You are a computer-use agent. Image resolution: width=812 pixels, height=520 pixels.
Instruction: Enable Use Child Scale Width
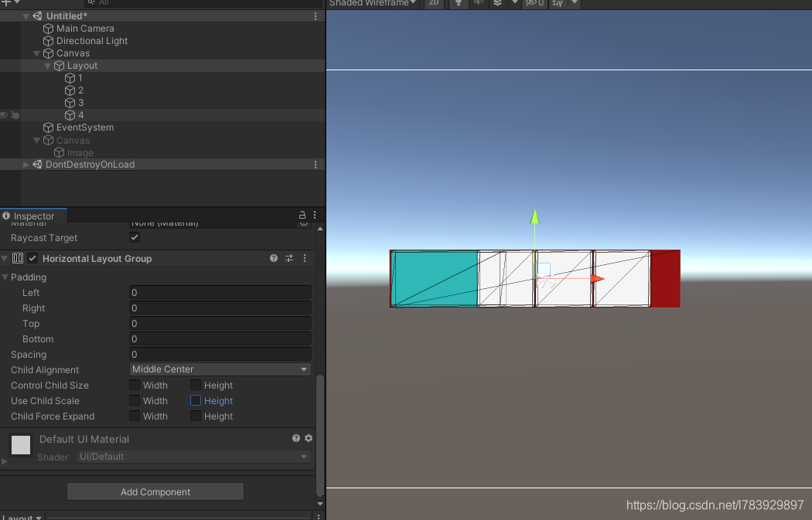tap(135, 400)
